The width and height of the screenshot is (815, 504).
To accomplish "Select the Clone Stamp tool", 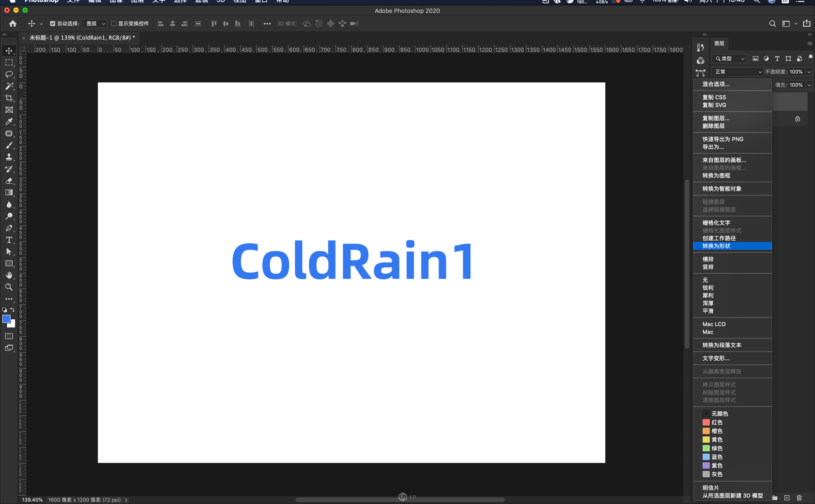I will point(9,157).
